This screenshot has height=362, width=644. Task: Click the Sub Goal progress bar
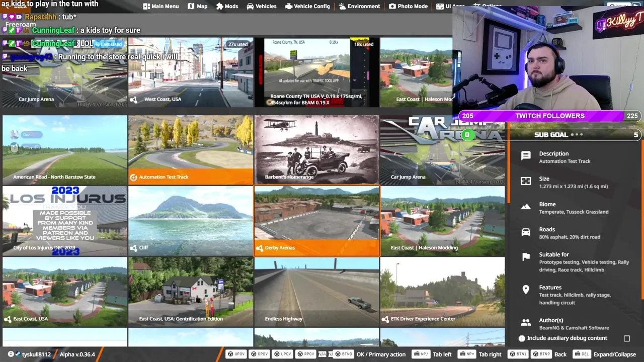[551, 135]
